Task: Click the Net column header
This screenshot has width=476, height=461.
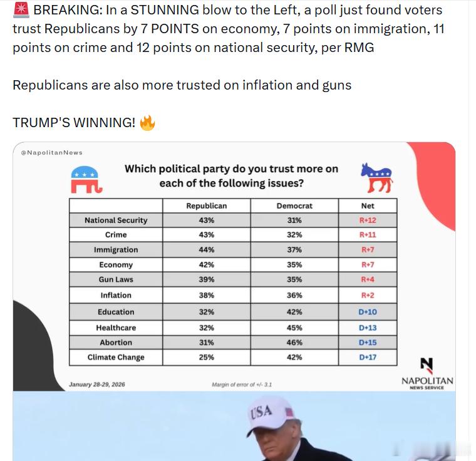Action: click(368, 206)
